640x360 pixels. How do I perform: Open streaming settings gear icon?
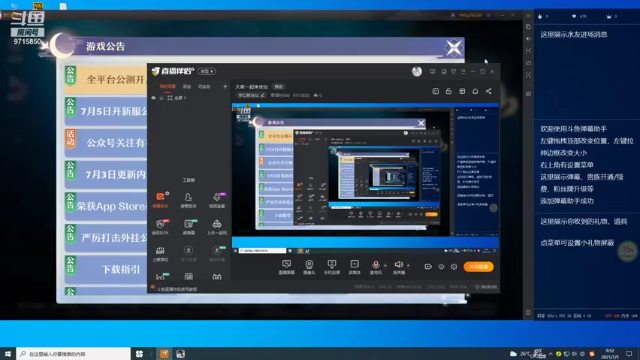(454, 267)
